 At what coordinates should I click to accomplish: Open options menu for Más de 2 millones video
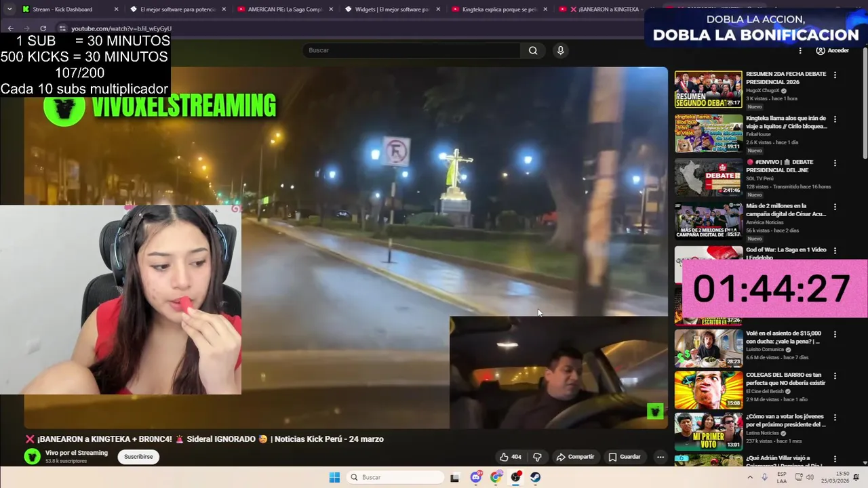(x=835, y=207)
